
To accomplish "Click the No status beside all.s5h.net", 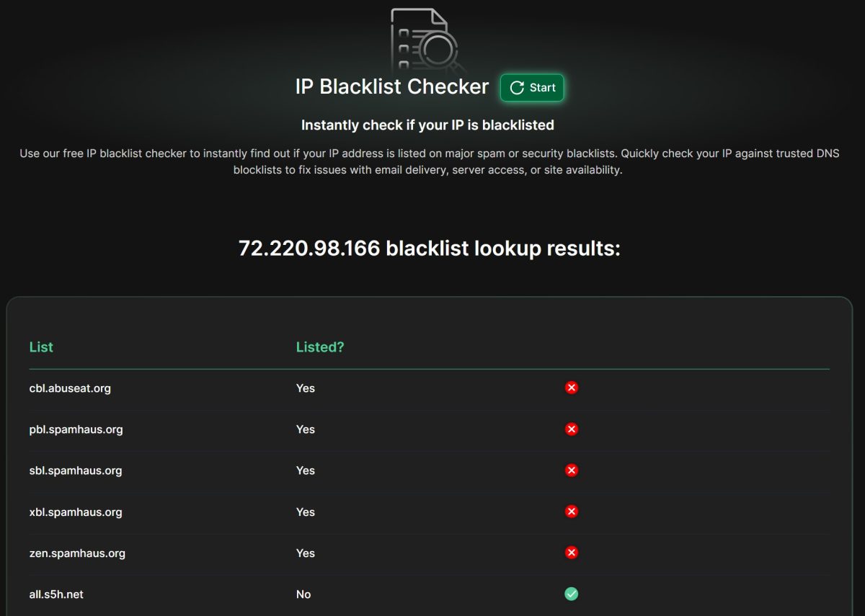I will (303, 594).
